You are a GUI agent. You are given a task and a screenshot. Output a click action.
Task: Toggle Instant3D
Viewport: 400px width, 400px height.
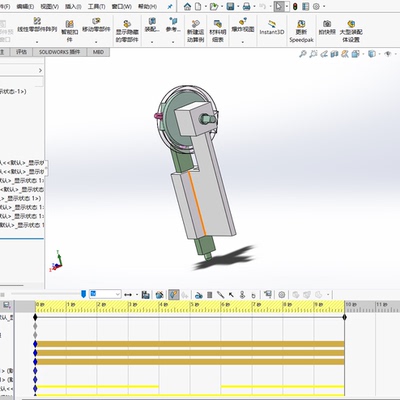[272, 27]
